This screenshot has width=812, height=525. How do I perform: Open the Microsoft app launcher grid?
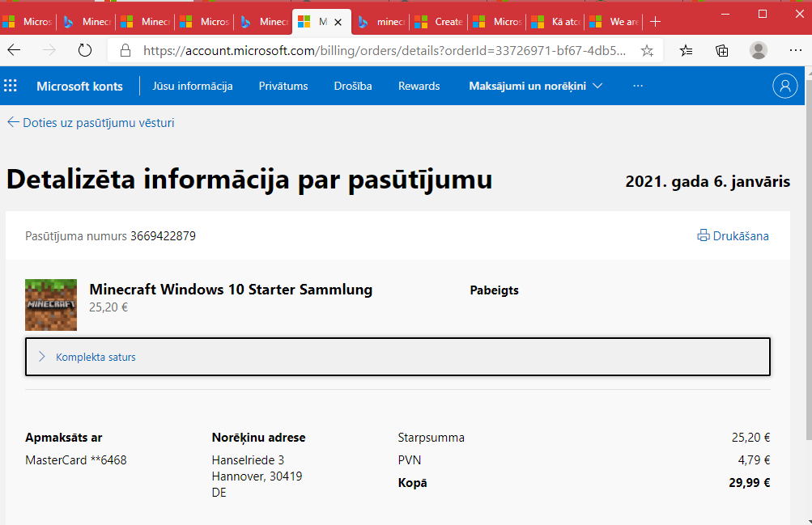point(11,86)
